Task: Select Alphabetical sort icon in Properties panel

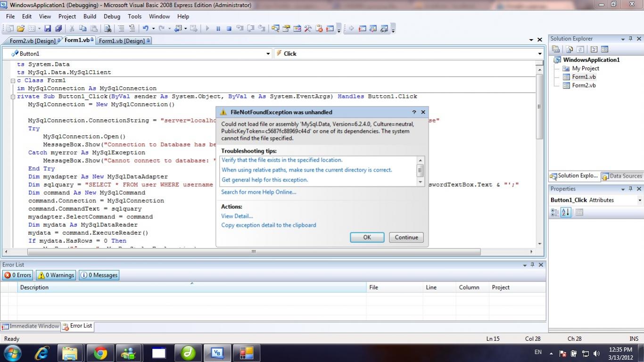Action: pyautogui.click(x=566, y=213)
